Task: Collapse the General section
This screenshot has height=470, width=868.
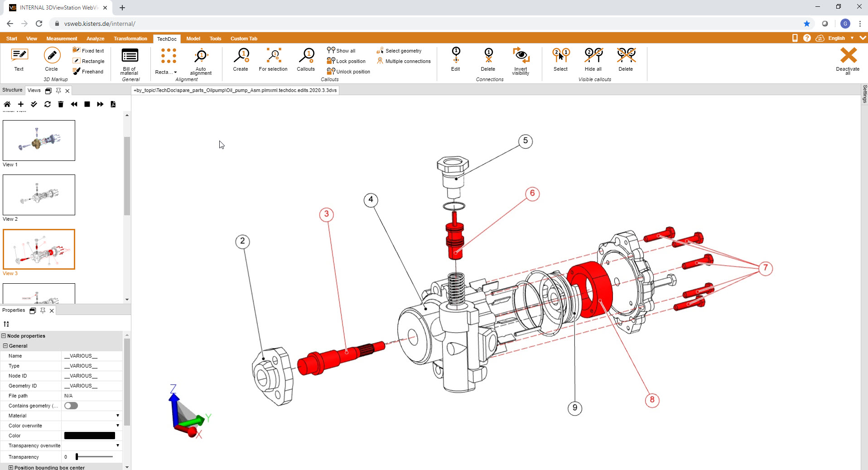Action: coord(5,346)
